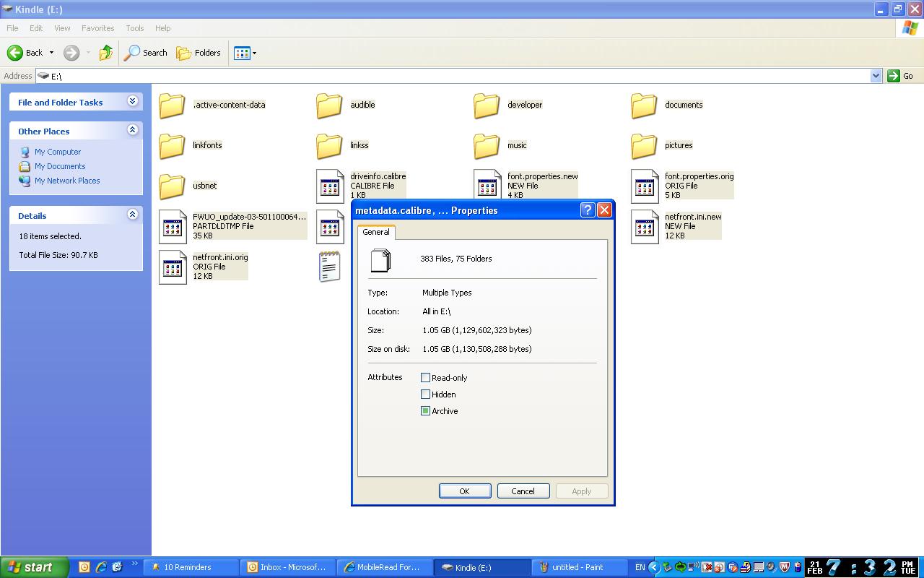
Task: Switch to the Inbox - Microsoft taskbar window
Action: point(289,567)
